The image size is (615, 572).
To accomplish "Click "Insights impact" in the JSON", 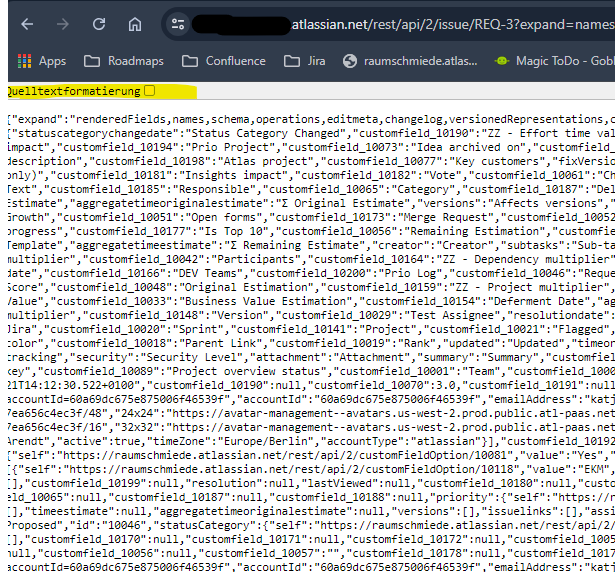I will pyautogui.click(x=233, y=175).
